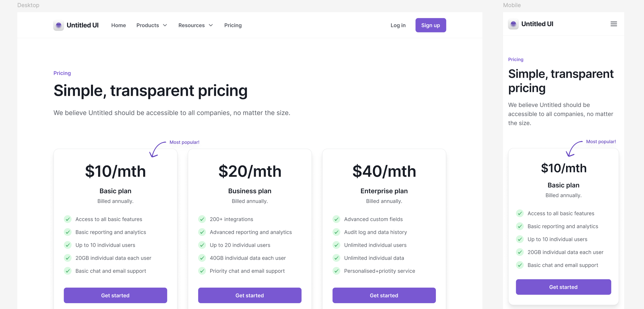Click the desktop 'Most popular!' curved arrow

(157, 149)
